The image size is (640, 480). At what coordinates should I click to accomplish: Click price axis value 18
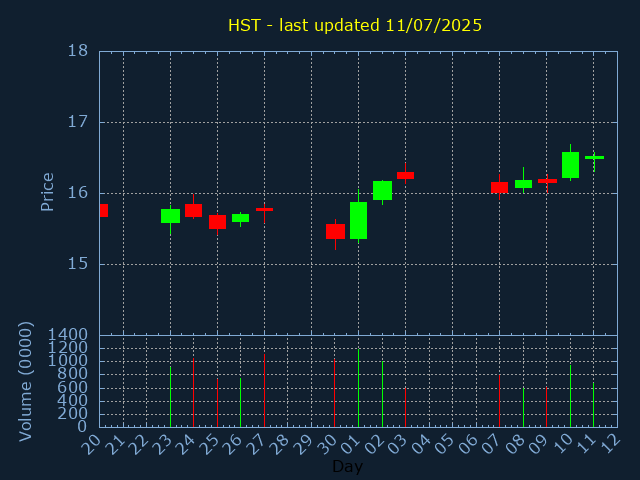(x=78, y=51)
